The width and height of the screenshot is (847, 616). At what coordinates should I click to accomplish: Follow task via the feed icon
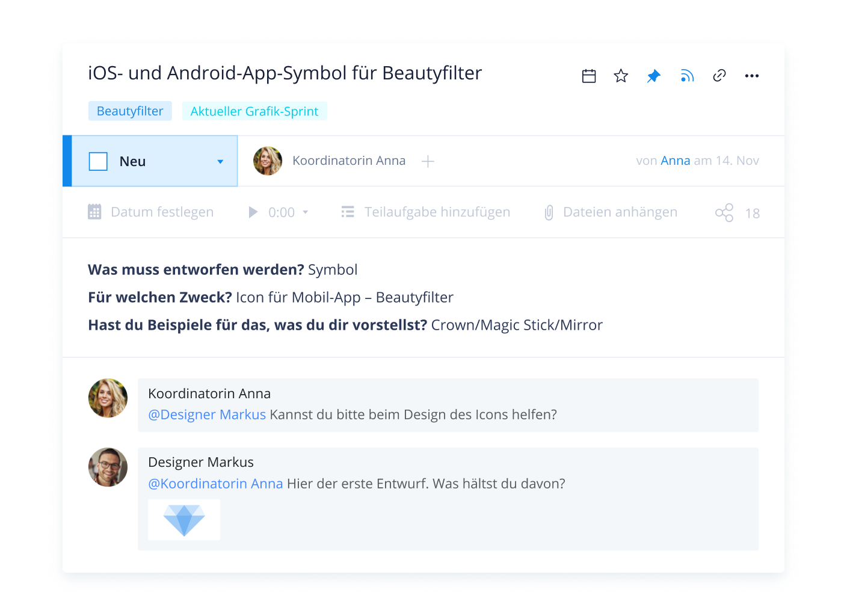686,76
